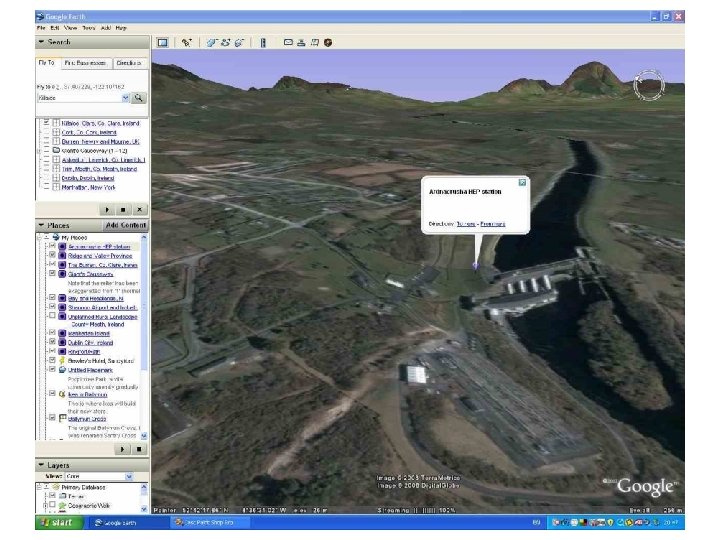Click the Print toolbar icon
The width and height of the screenshot is (720, 540).
(301, 43)
